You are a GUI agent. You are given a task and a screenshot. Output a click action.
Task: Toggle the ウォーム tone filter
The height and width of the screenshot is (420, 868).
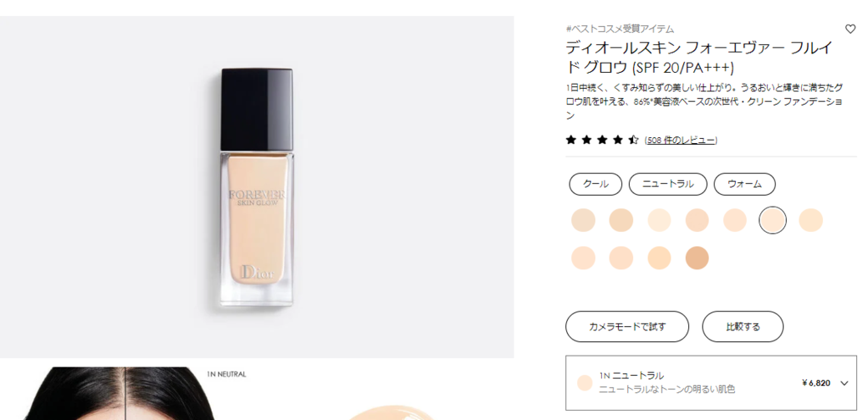(744, 184)
